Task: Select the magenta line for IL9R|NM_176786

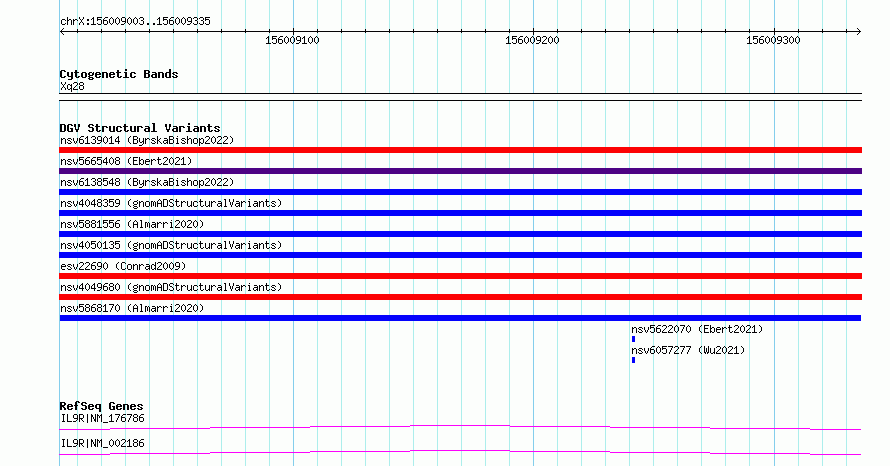Action: click(x=460, y=427)
